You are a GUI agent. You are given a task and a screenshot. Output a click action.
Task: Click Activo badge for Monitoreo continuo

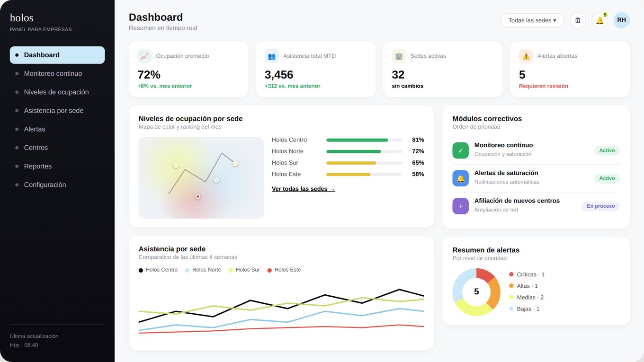(x=607, y=150)
